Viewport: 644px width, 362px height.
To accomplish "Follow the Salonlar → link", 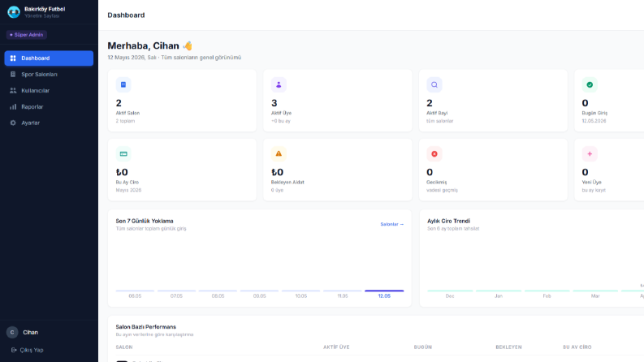I will pyautogui.click(x=391, y=224).
